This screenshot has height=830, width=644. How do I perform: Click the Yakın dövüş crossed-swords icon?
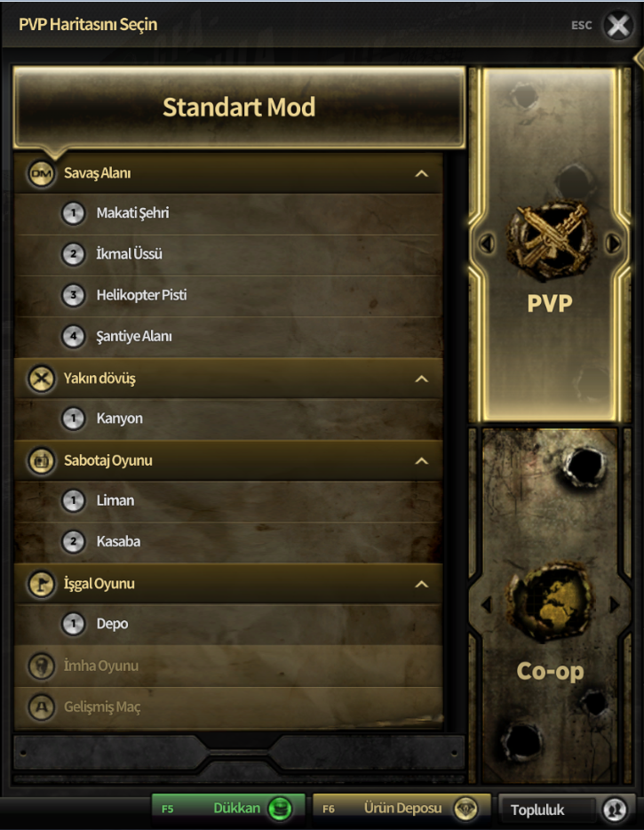[42, 379]
